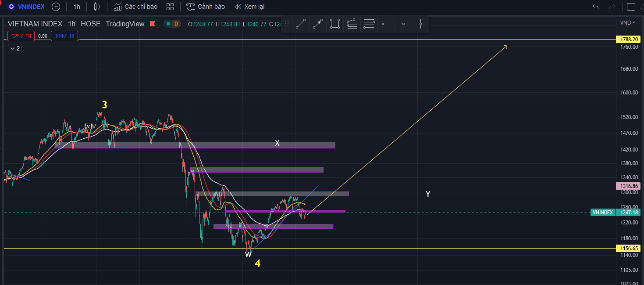Click the red flag next to TradingView
This screenshot has height=285, width=644.
(x=153, y=24)
